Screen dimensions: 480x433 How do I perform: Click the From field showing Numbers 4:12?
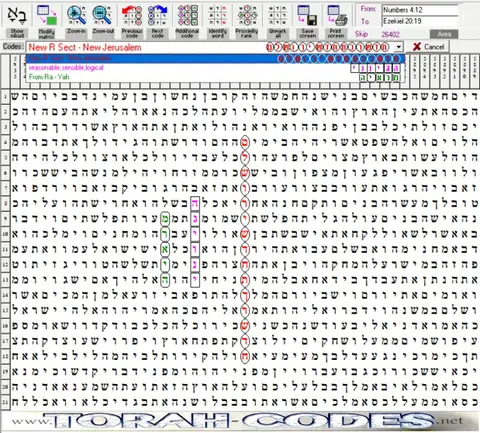[x=420, y=10]
